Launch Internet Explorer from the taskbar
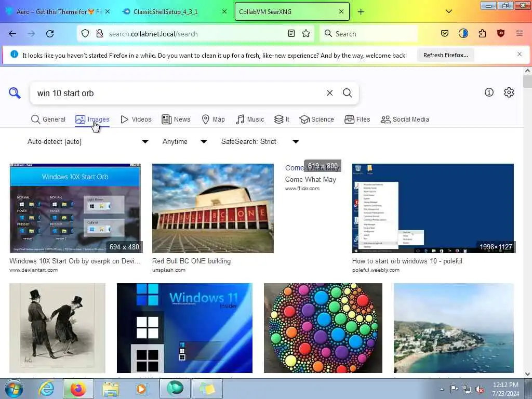Image resolution: width=532 pixels, height=399 pixels. (x=46, y=389)
